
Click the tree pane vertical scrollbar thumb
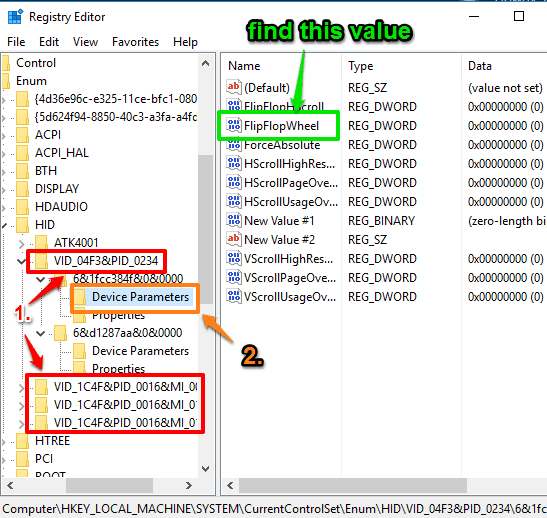coord(205,229)
